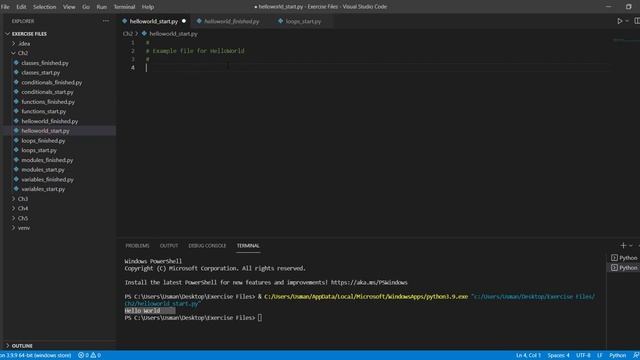This screenshot has height=360, width=640.
Task: Open the Run menu
Action: [101, 7]
